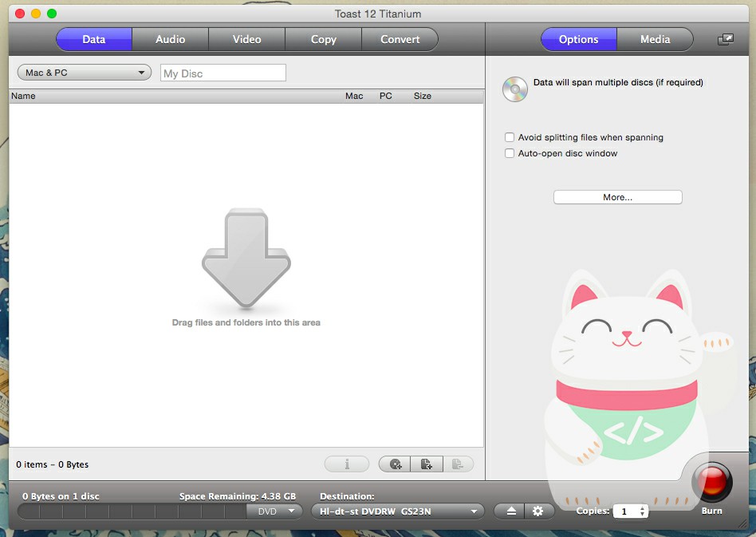Show the Options panel

click(x=579, y=39)
